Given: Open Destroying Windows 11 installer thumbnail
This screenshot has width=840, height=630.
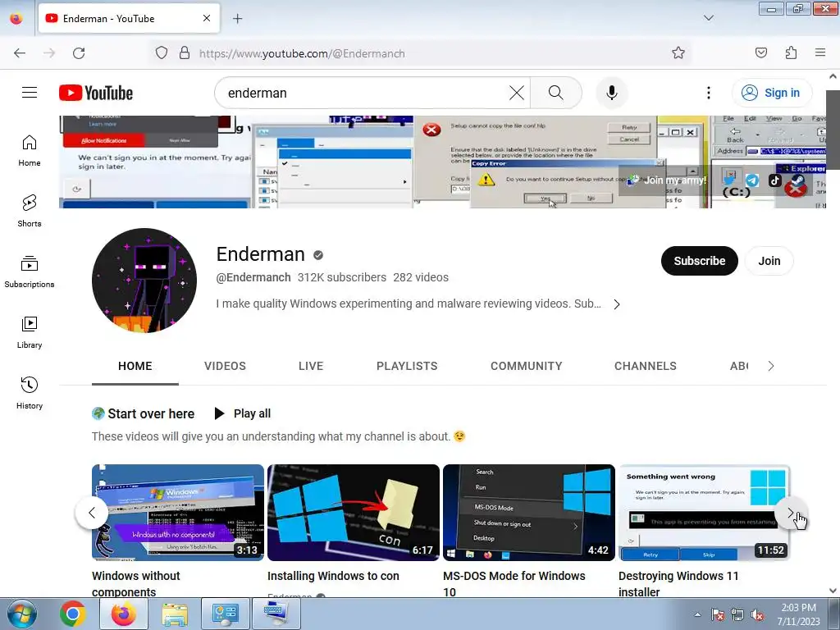Looking at the screenshot, I should [705, 513].
